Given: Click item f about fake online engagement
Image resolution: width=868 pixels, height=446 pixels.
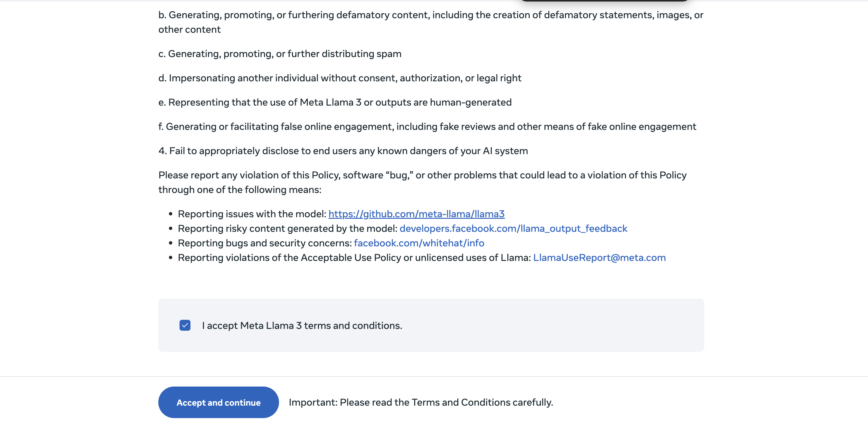Looking at the screenshot, I should (427, 127).
